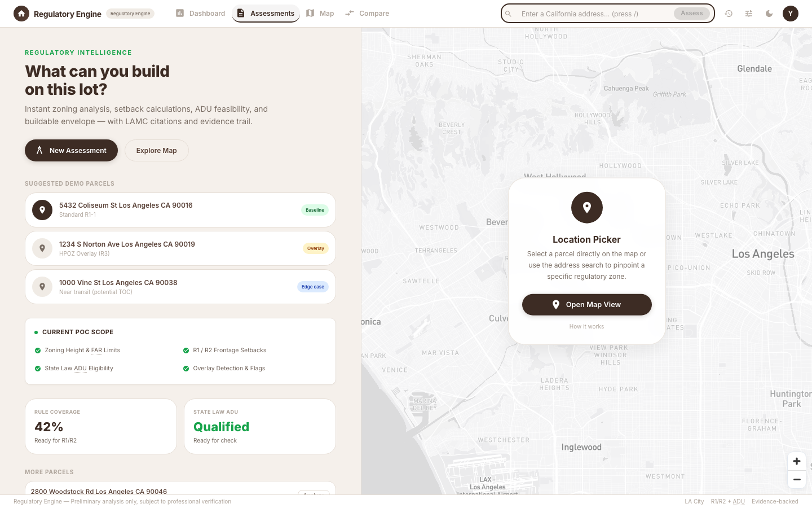Select the 2800 Woodstock Rd parcel
This screenshot has height=508, width=812.
(180, 489)
